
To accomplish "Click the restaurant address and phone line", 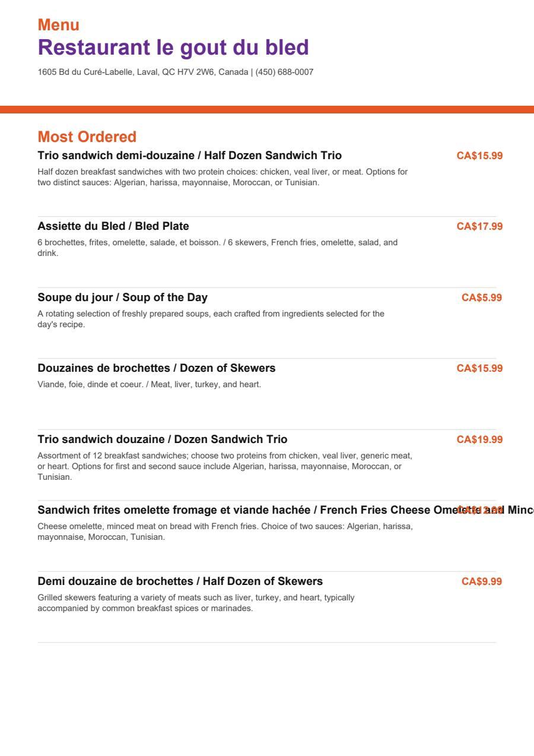I will 176,72.
